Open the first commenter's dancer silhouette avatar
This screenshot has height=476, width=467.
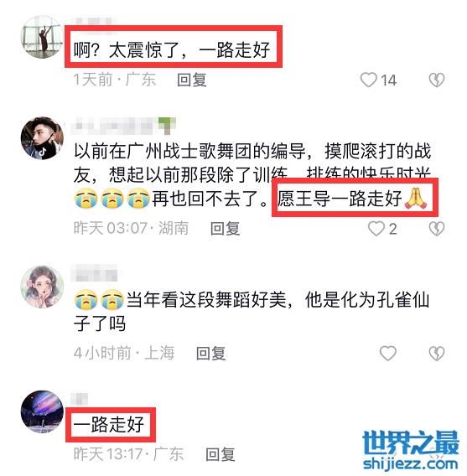pyautogui.click(x=42, y=37)
